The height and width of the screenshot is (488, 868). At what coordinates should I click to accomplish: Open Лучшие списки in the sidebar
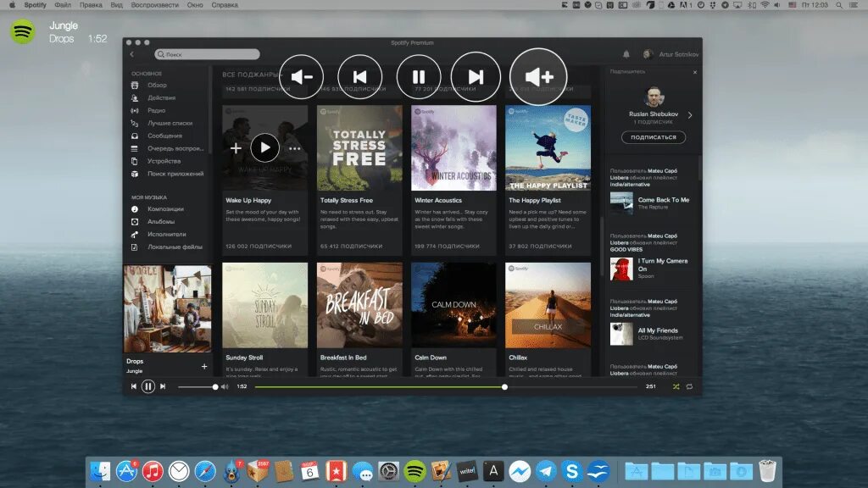170,124
